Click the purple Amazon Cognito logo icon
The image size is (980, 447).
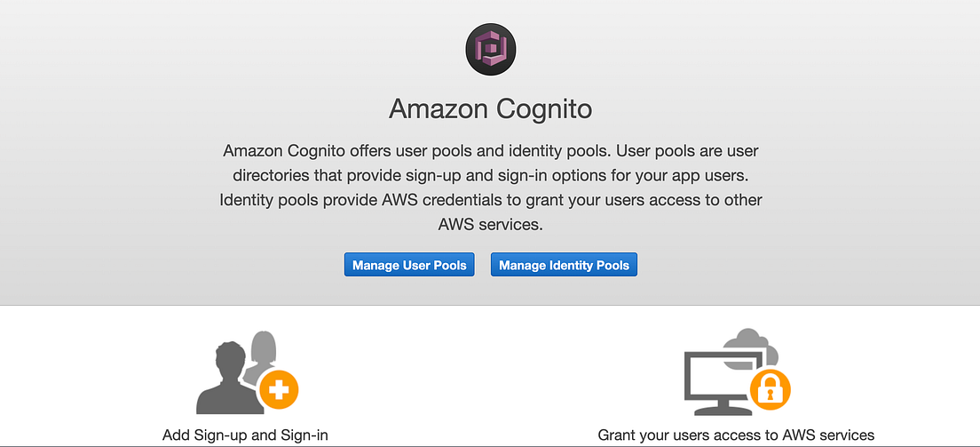click(x=490, y=49)
